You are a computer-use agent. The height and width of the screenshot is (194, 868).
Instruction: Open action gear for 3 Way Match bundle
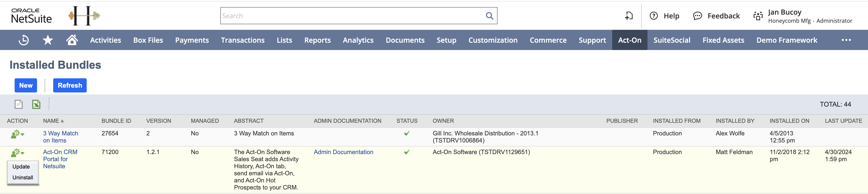(x=17, y=134)
